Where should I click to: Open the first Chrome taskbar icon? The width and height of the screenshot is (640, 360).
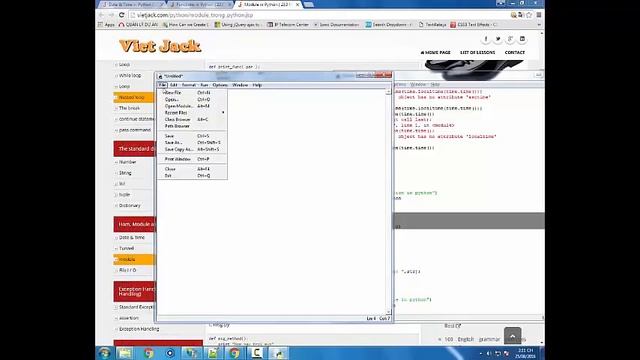click(x=149, y=353)
